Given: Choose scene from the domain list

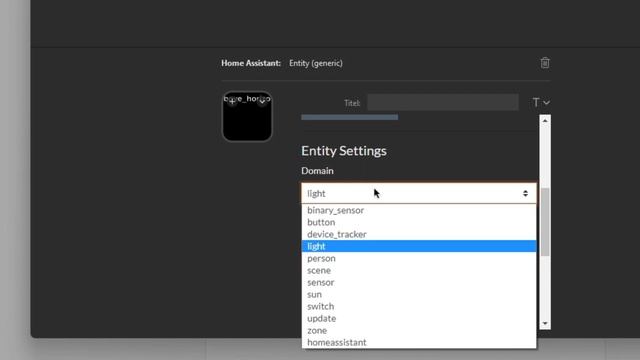Looking at the screenshot, I should coord(419,270).
